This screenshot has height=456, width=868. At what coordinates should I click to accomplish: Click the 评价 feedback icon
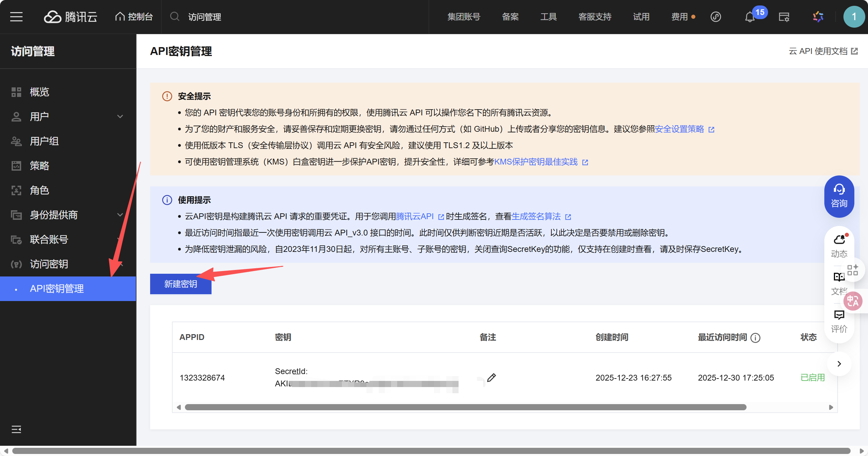(x=839, y=321)
